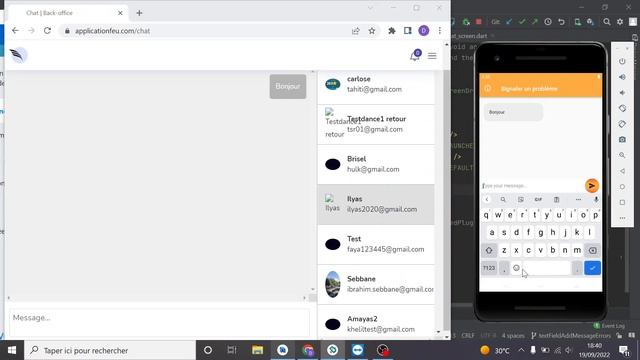Click the Message... input field
Image resolution: width=640 pixels, height=360 pixels.
click(x=159, y=322)
